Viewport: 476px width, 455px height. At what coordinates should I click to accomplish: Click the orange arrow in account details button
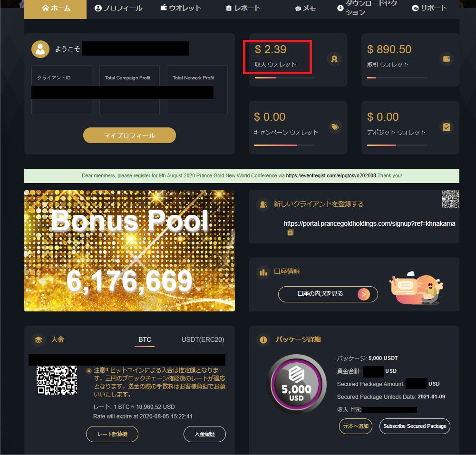click(363, 294)
